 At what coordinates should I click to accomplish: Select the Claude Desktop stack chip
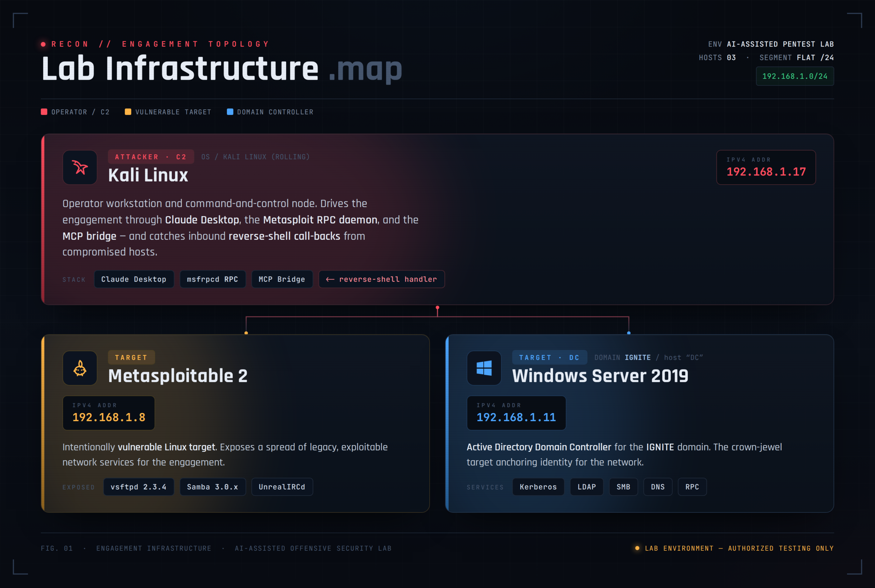134,279
